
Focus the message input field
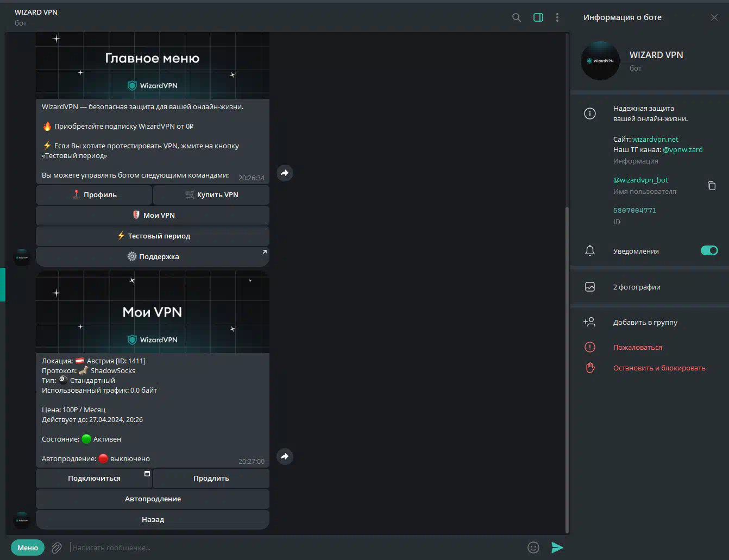pyautogui.click(x=296, y=548)
